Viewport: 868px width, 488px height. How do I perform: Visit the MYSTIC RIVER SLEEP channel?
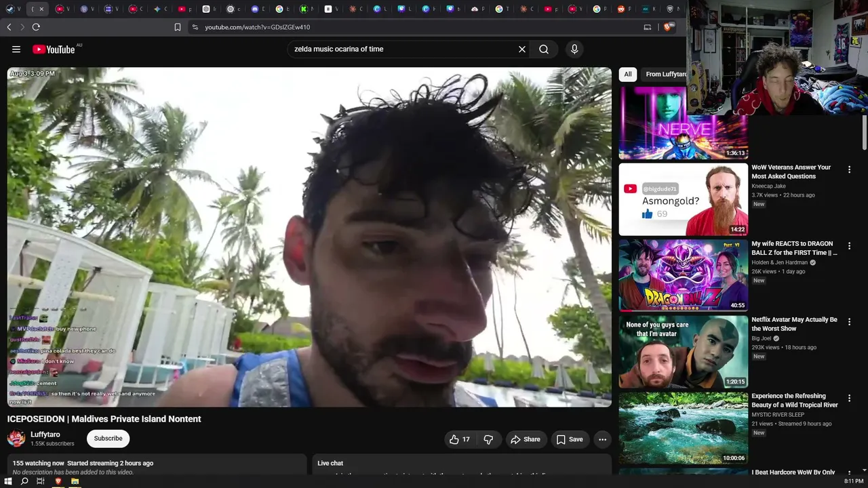pos(778,415)
